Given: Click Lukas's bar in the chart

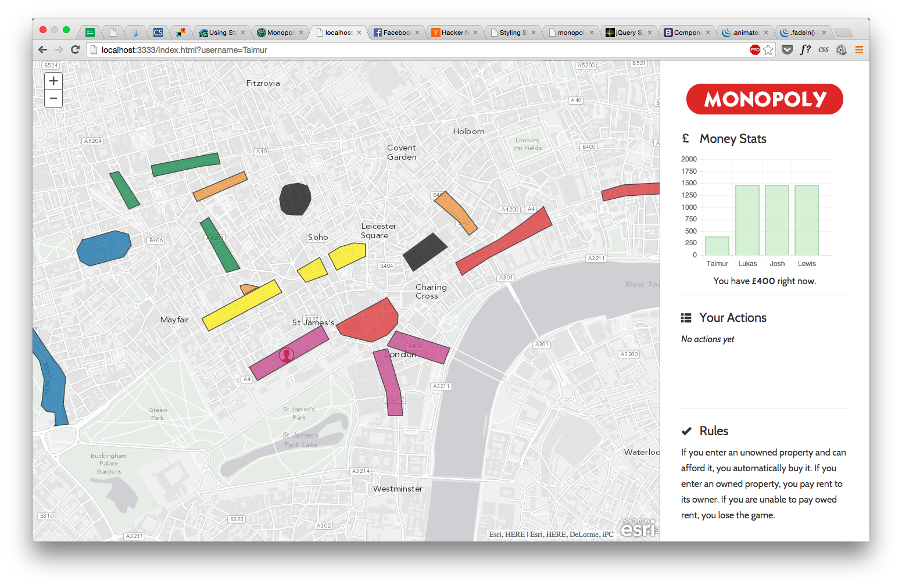Looking at the screenshot, I should [x=747, y=220].
